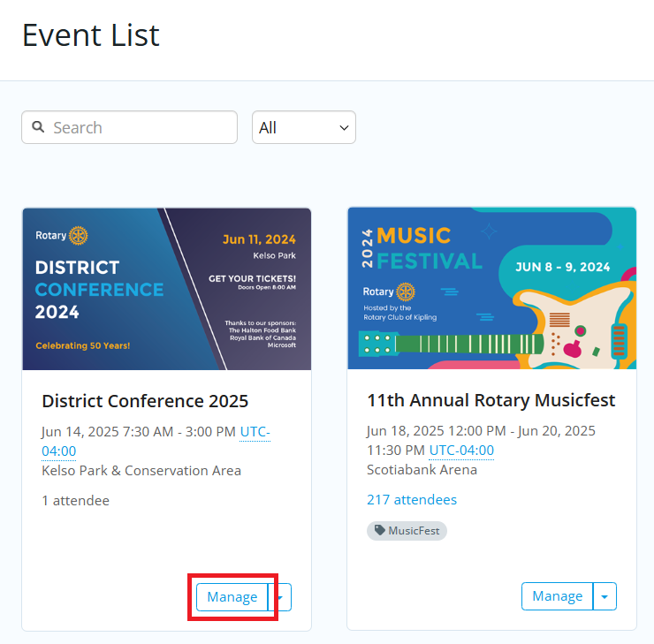Open the District Conference 2024 banner image
The image size is (654, 644).
coord(167,289)
